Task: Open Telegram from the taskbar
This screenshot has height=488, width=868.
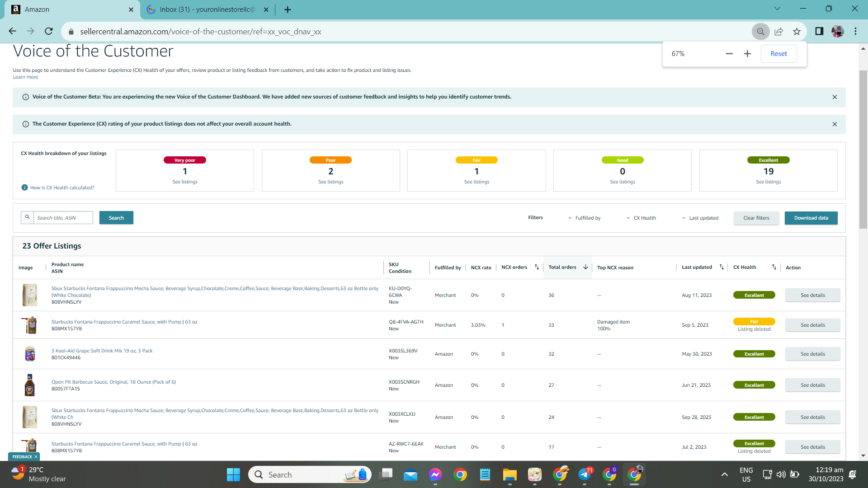Action: (585, 474)
